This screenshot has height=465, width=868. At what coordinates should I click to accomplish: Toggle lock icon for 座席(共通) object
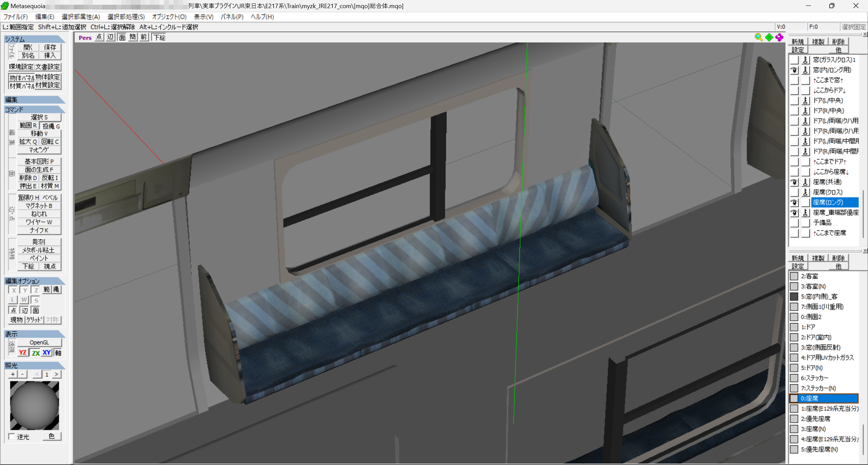coord(805,182)
